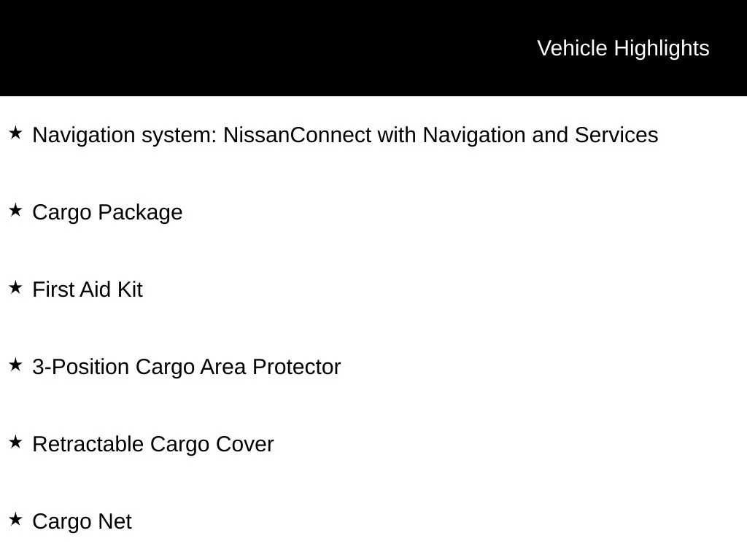Click the star beside Navigation system
Image resolution: width=747 pixels, height=560 pixels.
[16, 133]
